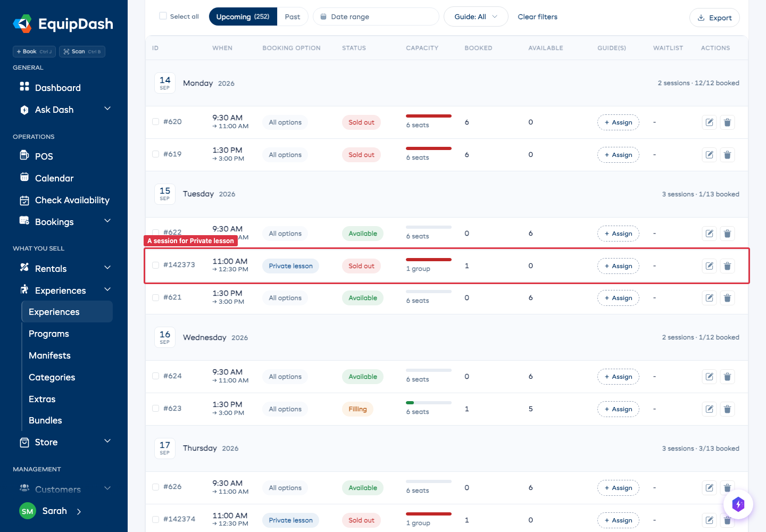Open the lightning assistant floating button

click(x=738, y=504)
